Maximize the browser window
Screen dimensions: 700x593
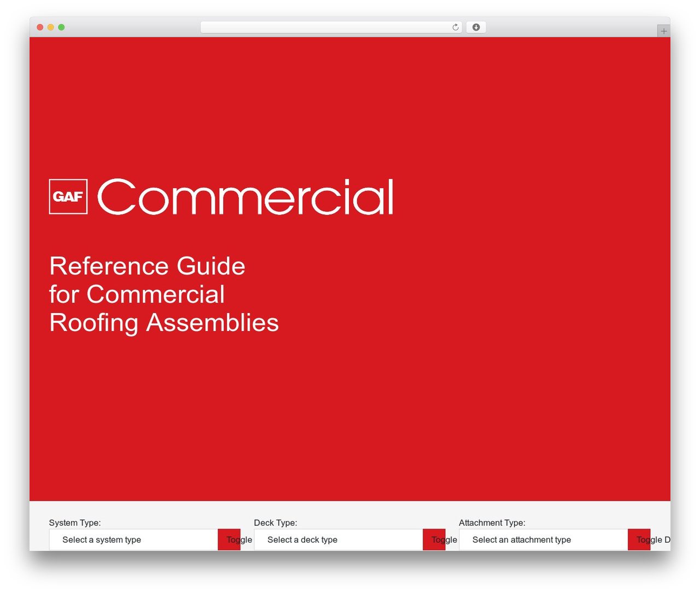coord(61,27)
